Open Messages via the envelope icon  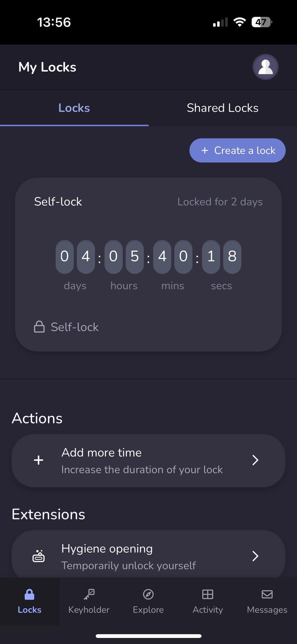coord(267,594)
